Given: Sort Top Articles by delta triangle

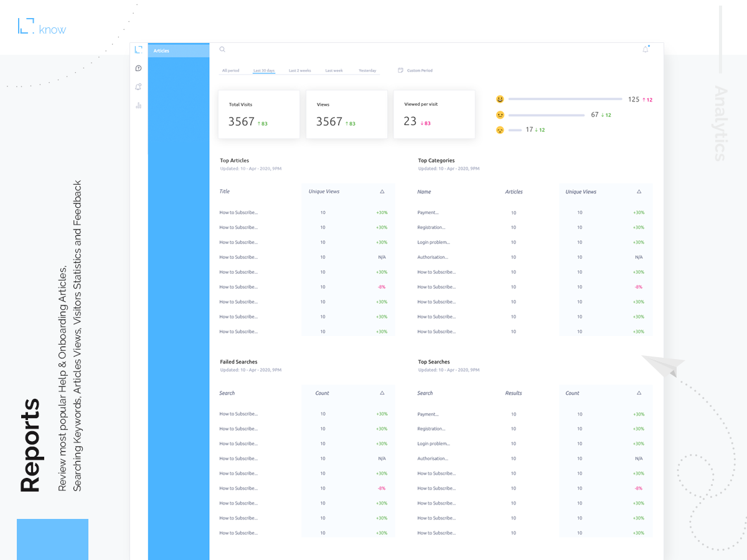Looking at the screenshot, I should pos(382,192).
